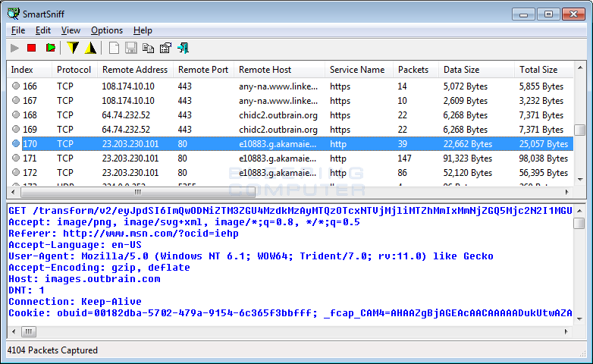Click status circle icon of row 167
This screenshot has height=364, width=593.
[x=15, y=100]
